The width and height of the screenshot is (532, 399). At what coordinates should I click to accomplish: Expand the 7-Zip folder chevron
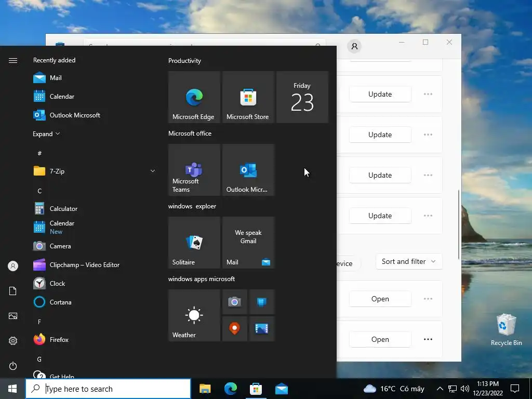click(153, 171)
